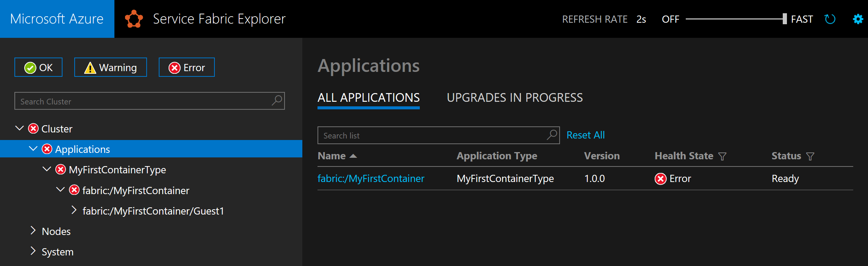This screenshot has height=266, width=868.
Task: Adjust the refresh rate slider handle
Action: pyautogui.click(x=785, y=19)
